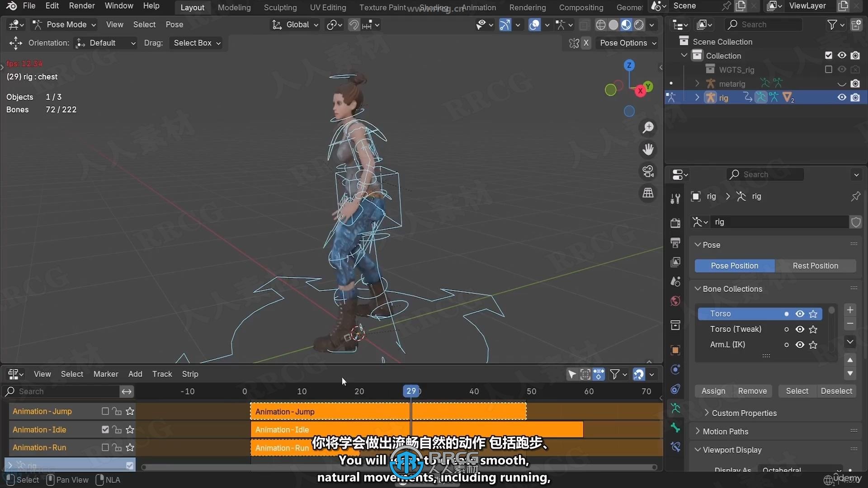Switch to UV Editing workspace tab

328,7
